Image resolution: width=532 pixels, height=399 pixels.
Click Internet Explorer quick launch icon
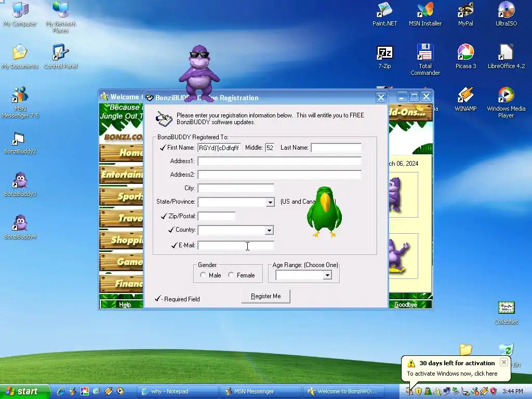coord(61,391)
